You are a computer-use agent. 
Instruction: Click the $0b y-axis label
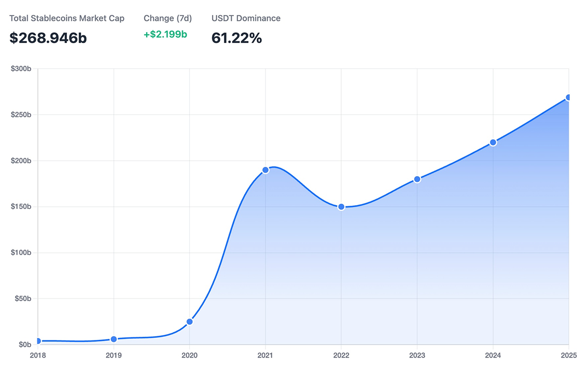click(24, 345)
